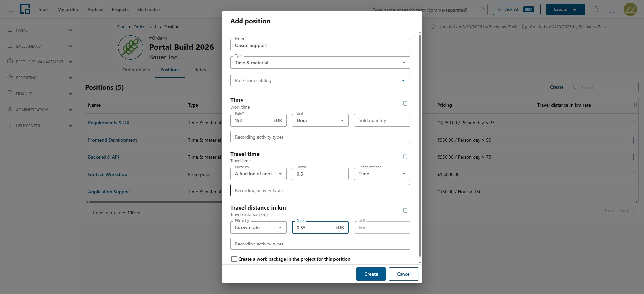Open the My profile menu item
Image resolution: width=644 pixels, height=294 pixels.
[68, 9]
